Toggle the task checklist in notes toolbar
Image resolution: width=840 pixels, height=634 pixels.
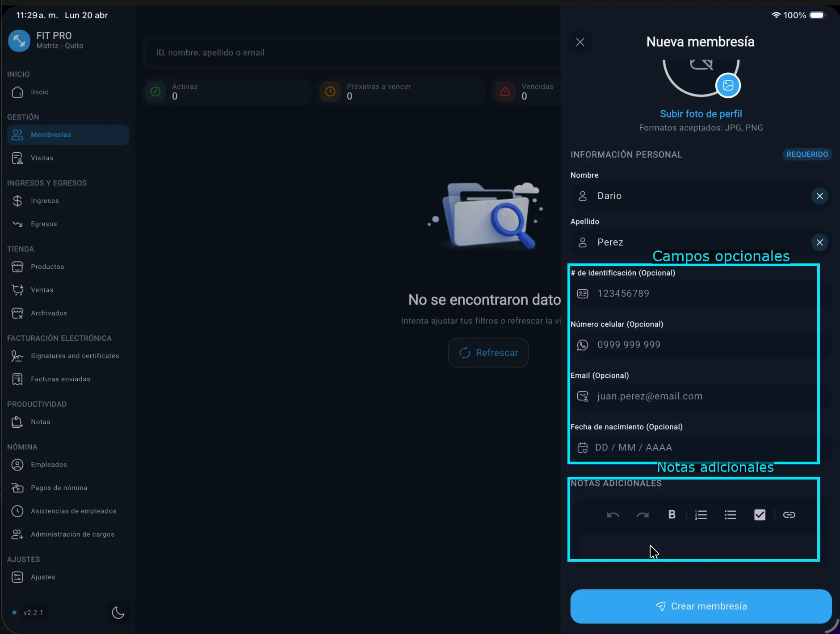tap(760, 514)
